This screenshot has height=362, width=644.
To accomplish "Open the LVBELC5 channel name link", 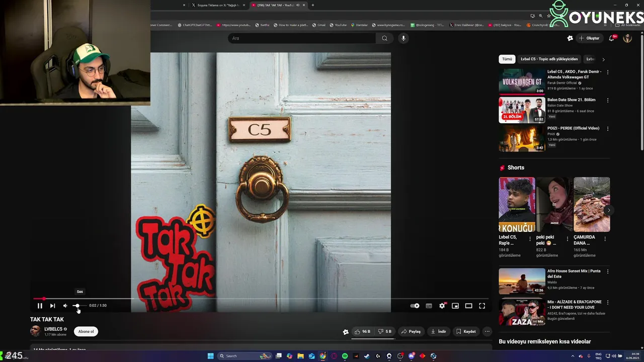I will [53, 329].
